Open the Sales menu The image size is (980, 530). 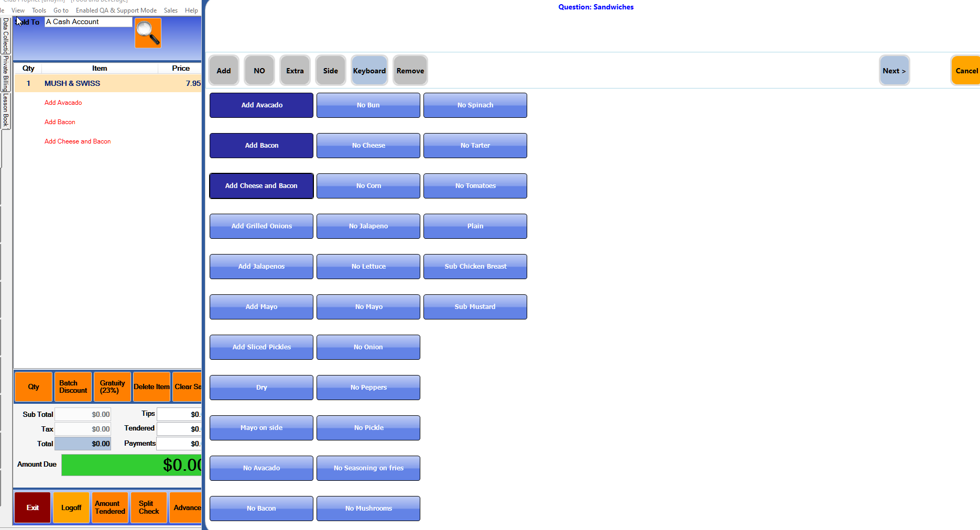(170, 10)
